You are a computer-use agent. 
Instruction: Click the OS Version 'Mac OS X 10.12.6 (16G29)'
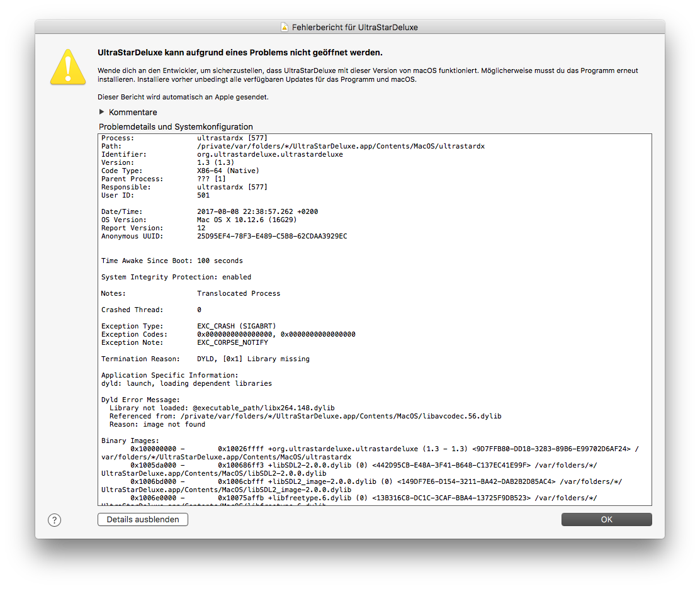(247, 220)
